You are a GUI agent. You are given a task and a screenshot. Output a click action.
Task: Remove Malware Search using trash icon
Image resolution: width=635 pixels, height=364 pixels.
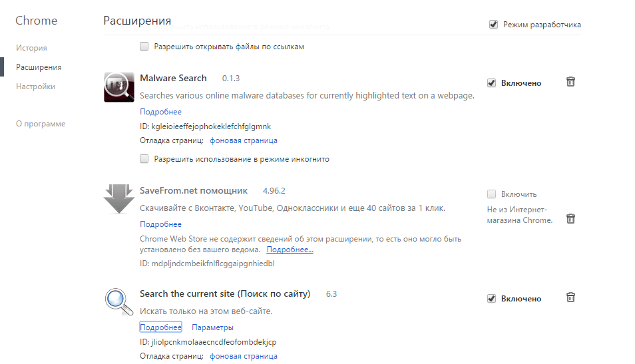pos(570,82)
